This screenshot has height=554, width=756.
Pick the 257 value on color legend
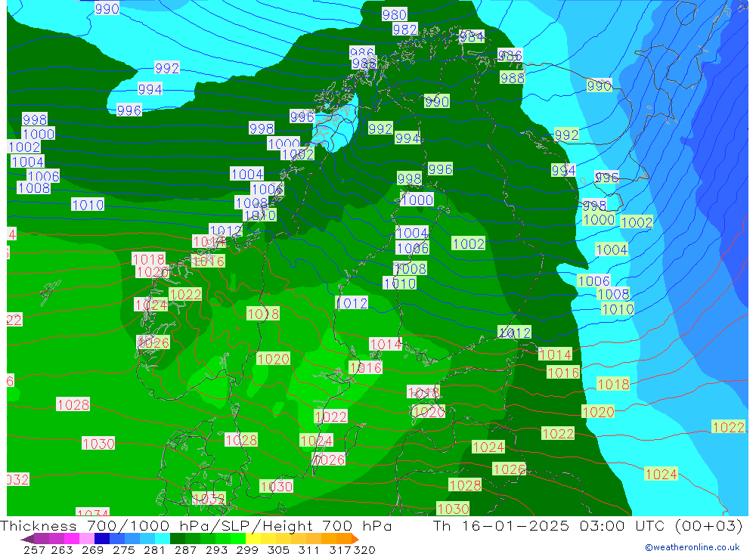point(34,549)
